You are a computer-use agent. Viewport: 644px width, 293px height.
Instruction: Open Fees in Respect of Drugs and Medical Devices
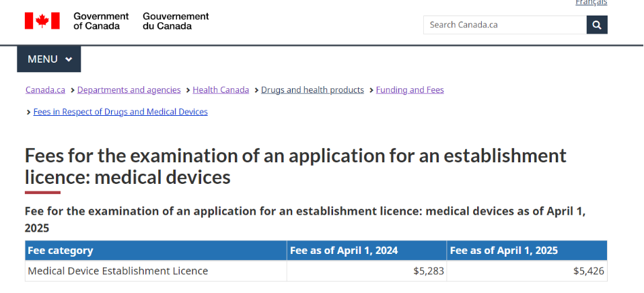click(120, 112)
